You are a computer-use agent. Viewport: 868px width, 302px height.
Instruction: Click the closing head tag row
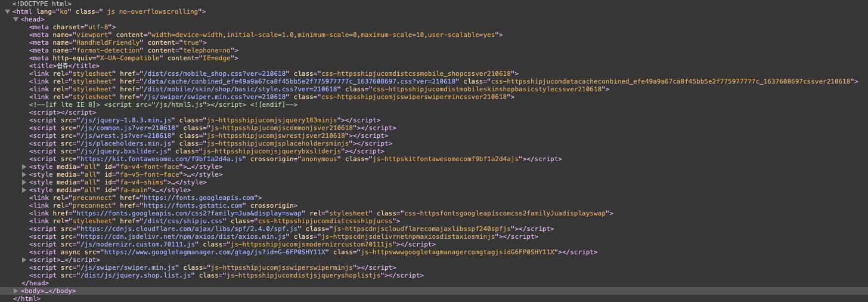pyautogui.click(x=35, y=283)
